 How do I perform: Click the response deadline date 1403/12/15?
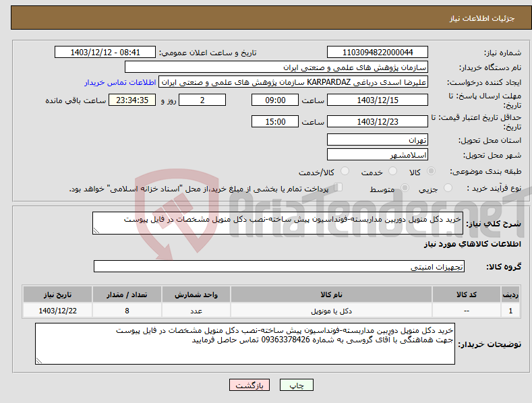point(378,100)
